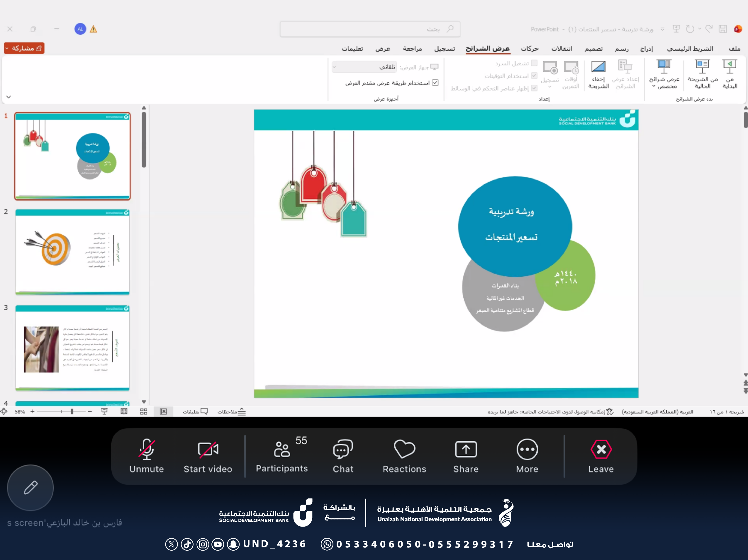Open Custom Slide Show dropdown
The height and width of the screenshot is (560, 748).
pyautogui.click(x=664, y=74)
